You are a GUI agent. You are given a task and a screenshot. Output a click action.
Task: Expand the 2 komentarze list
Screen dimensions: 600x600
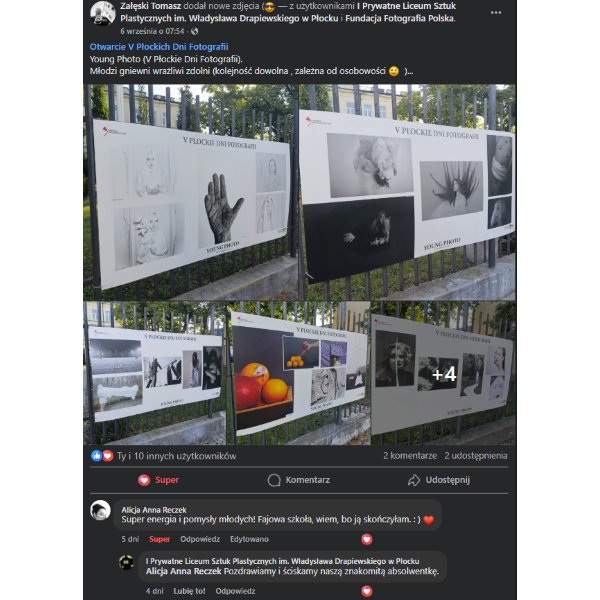[410, 456]
